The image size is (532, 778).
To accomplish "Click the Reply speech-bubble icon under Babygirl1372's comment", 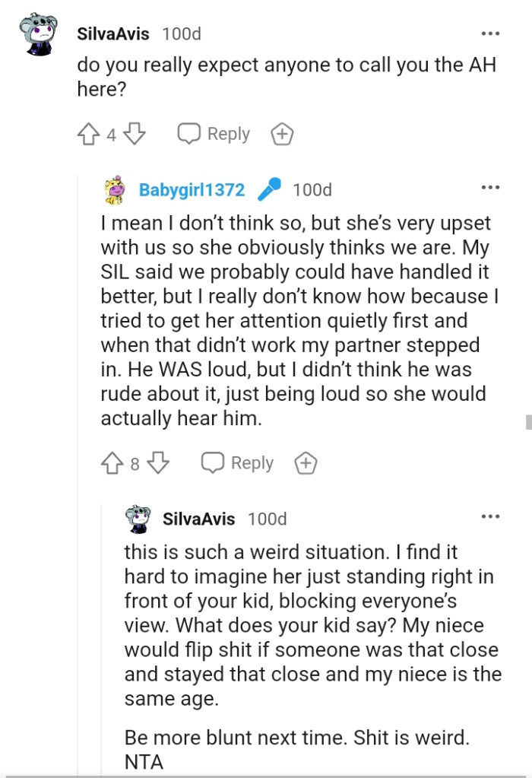I will point(214,462).
